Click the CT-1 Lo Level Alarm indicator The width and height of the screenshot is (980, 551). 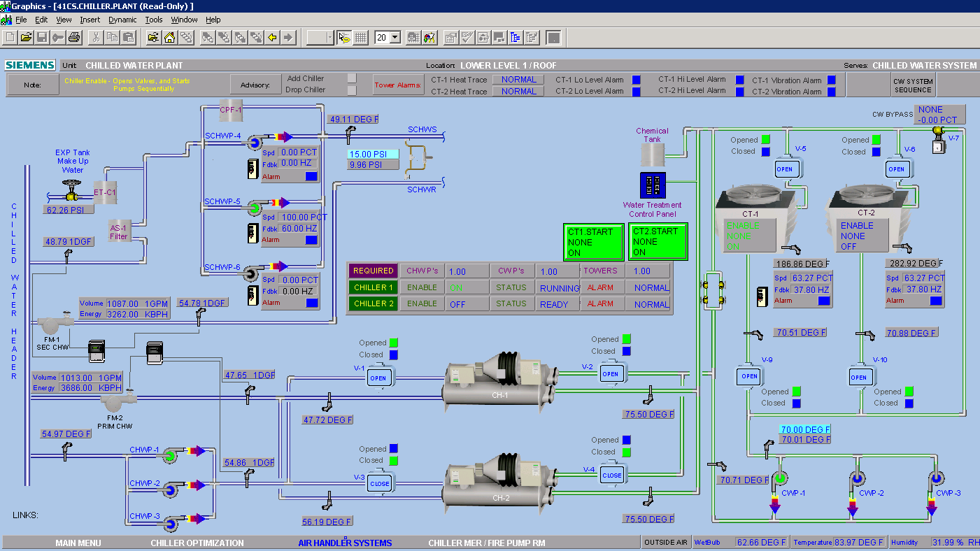(637, 80)
